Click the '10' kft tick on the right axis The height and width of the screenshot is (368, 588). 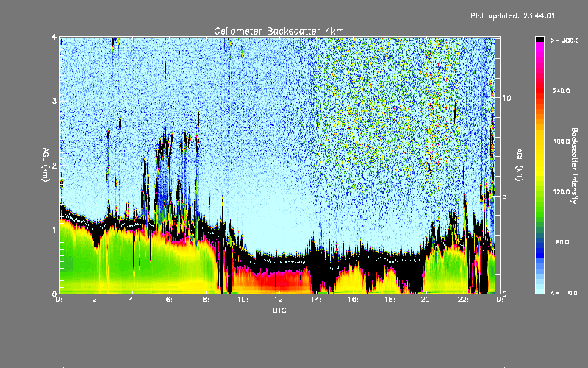click(x=506, y=98)
